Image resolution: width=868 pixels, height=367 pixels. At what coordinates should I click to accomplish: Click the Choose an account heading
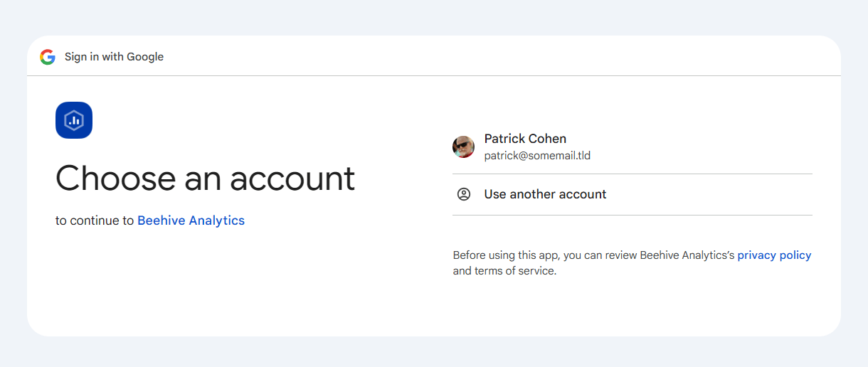click(x=205, y=178)
